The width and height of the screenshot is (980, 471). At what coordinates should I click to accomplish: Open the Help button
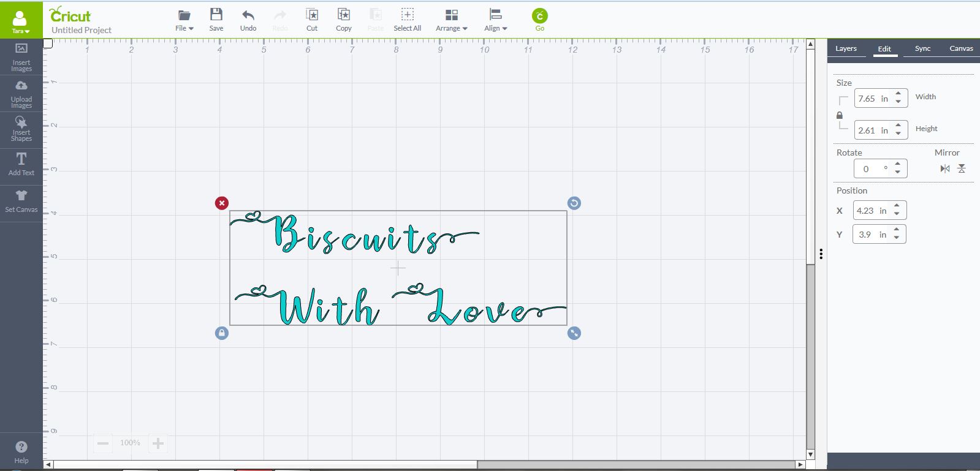(x=21, y=452)
